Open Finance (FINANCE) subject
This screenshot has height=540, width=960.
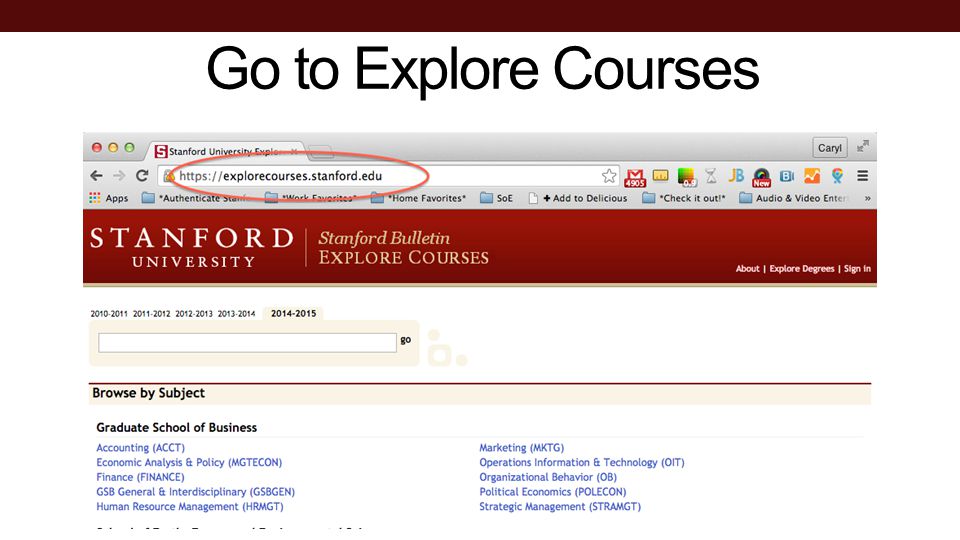[x=140, y=477]
